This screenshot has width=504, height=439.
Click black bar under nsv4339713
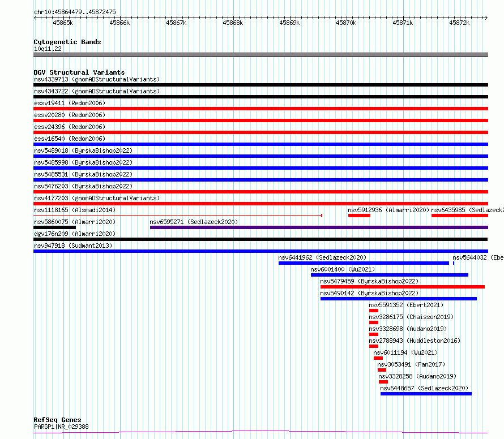pos(260,85)
